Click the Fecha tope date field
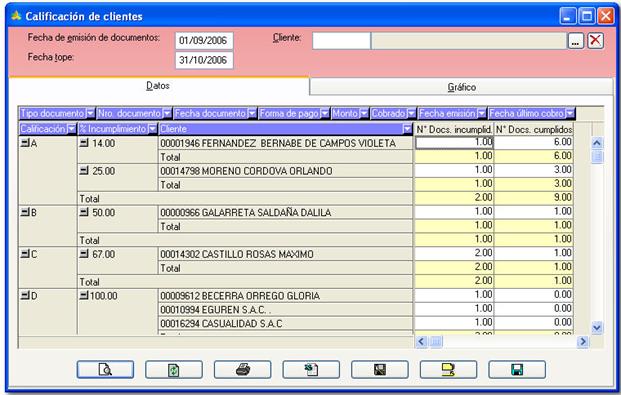Image resolution: width=621 pixels, height=395 pixels. pyautogui.click(x=204, y=60)
